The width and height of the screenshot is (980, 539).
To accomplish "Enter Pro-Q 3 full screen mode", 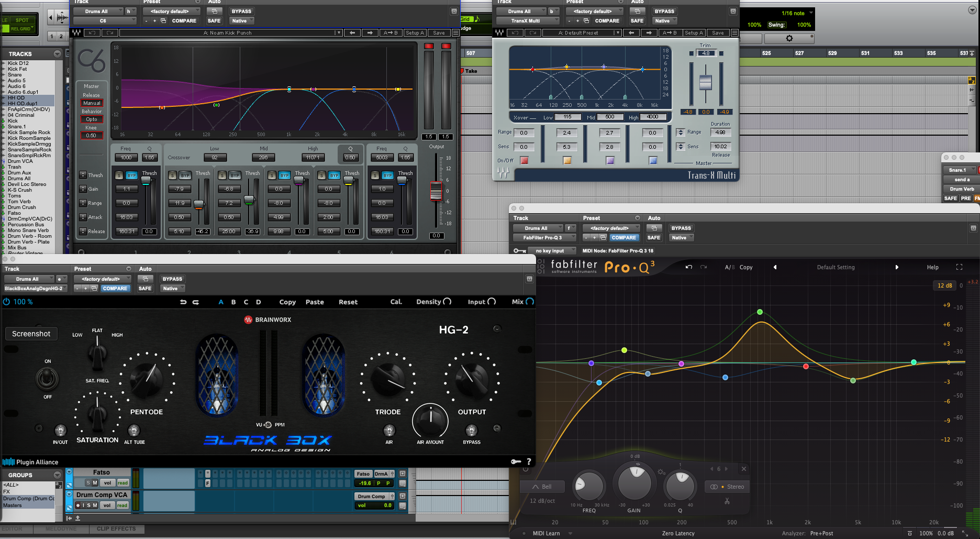I will [959, 267].
